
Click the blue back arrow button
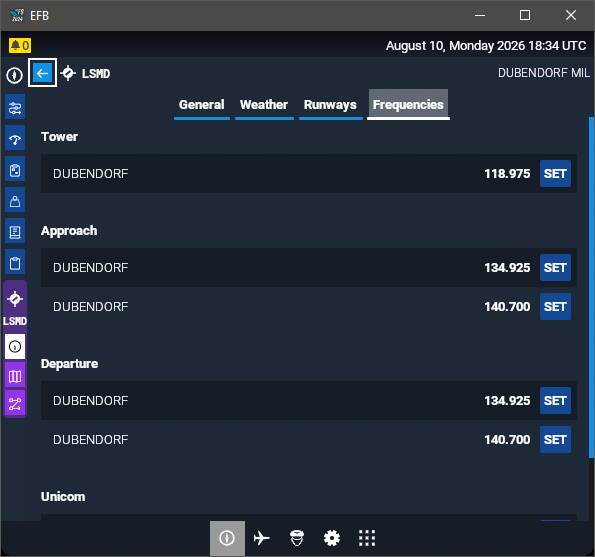point(42,73)
